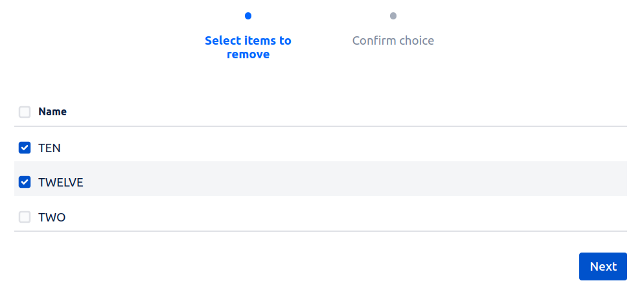Click the Name column header
Viewport: 644px width, 294px height.
click(x=52, y=111)
